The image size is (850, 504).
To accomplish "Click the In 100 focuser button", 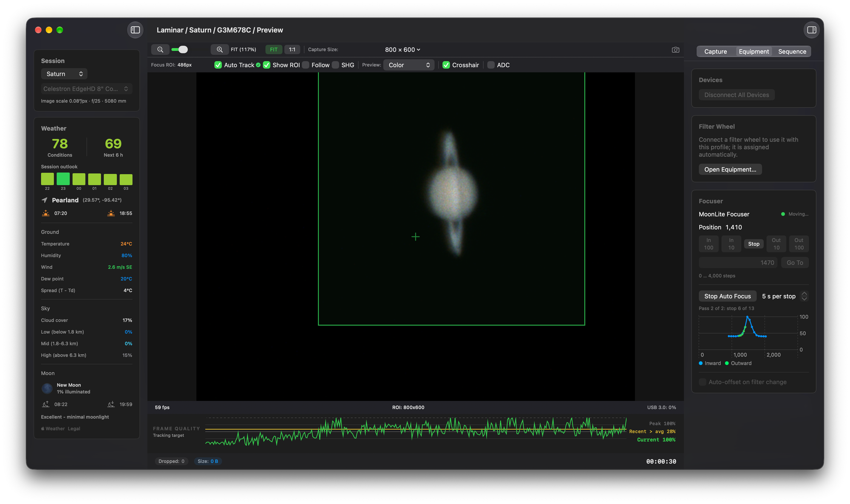I will (x=708, y=244).
